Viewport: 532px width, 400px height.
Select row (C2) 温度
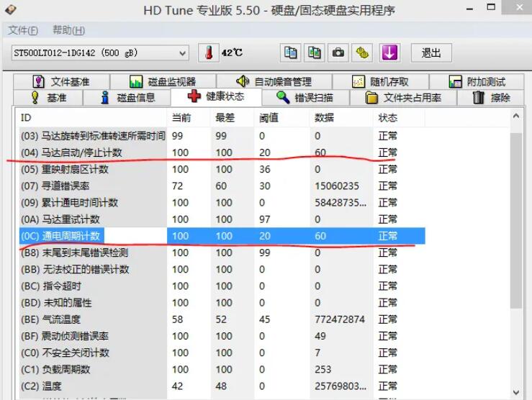click(x=222, y=386)
